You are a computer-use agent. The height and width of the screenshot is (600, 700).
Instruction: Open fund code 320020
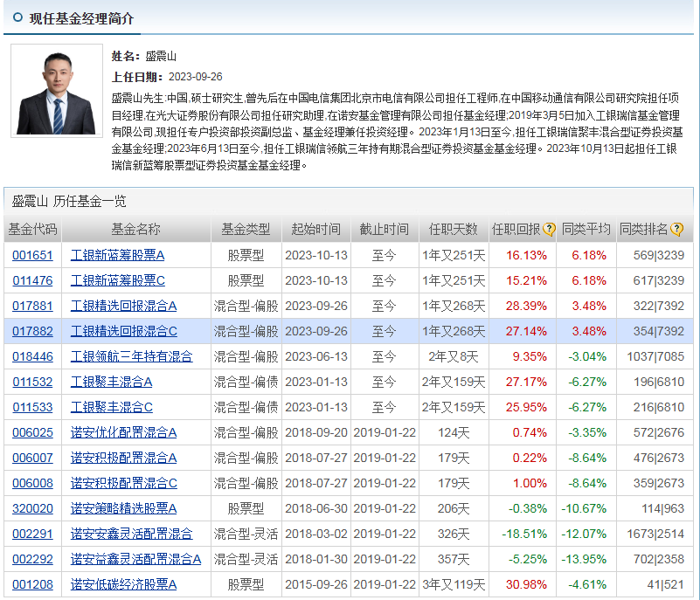click(32, 508)
